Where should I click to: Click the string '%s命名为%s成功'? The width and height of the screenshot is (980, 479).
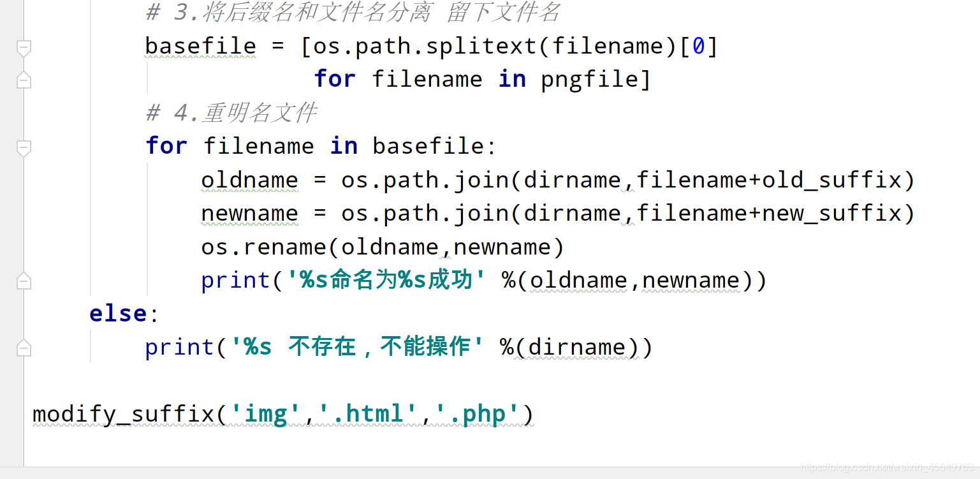[387, 280]
